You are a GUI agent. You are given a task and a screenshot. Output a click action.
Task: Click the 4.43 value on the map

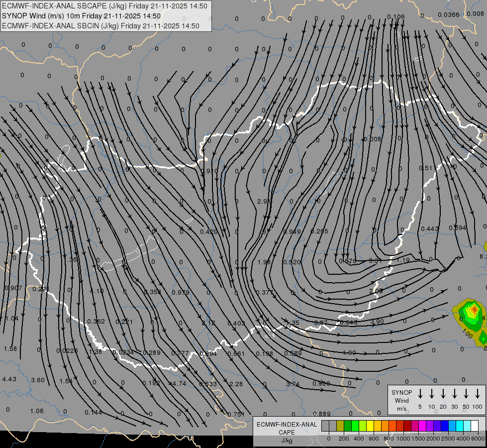[9, 379]
